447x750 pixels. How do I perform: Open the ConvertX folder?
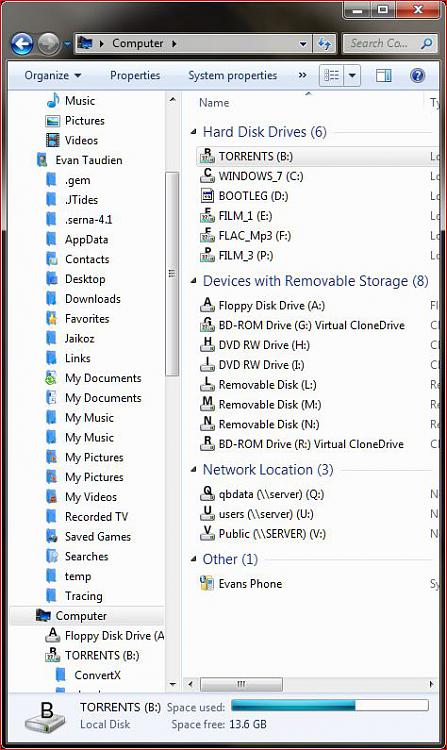pos(98,675)
